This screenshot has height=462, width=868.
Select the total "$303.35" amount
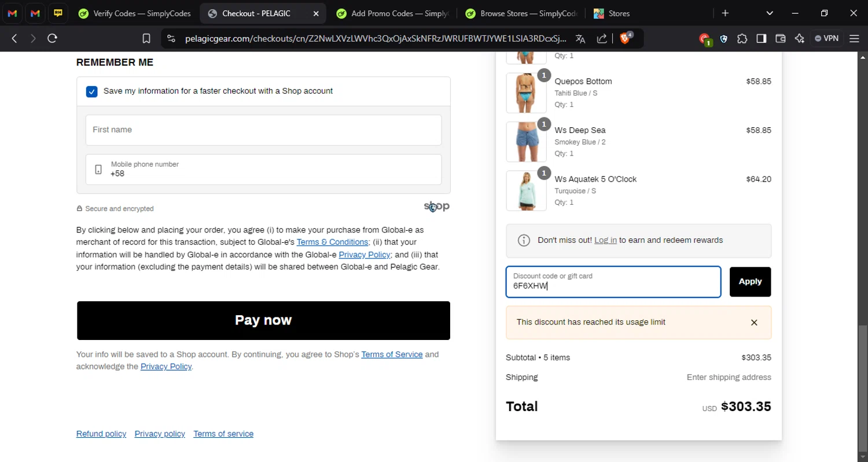point(746,406)
